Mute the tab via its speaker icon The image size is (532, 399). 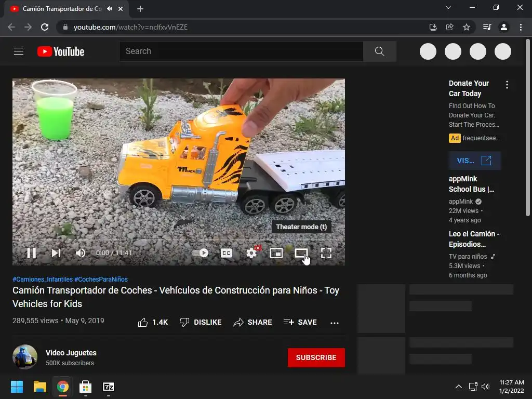(109, 9)
